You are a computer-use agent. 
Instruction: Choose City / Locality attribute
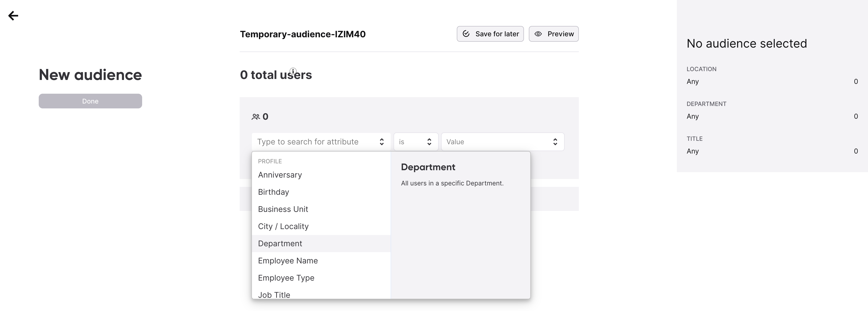pyautogui.click(x=321, y=226)
